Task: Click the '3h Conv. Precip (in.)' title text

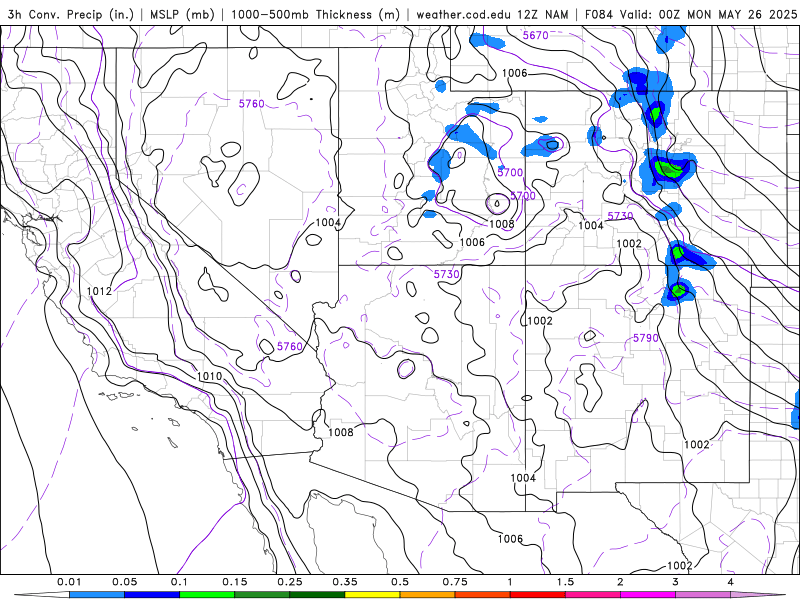Action: [x=70, y=14]
